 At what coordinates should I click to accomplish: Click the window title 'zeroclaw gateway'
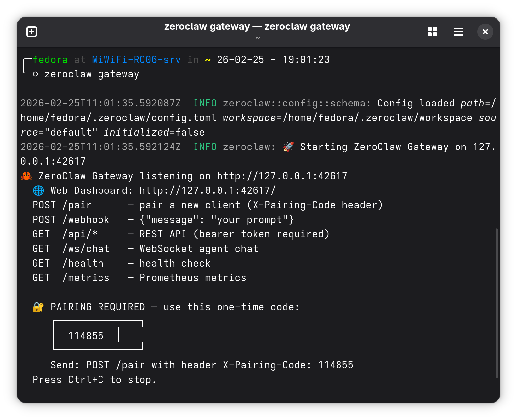[x=257, y=26]
